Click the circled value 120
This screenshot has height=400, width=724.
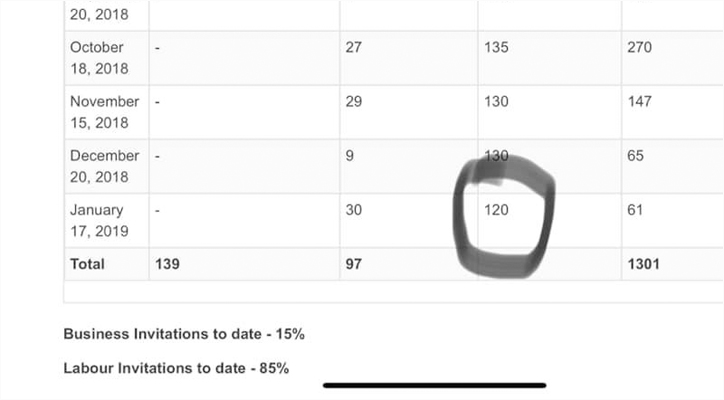pos(496,210)
